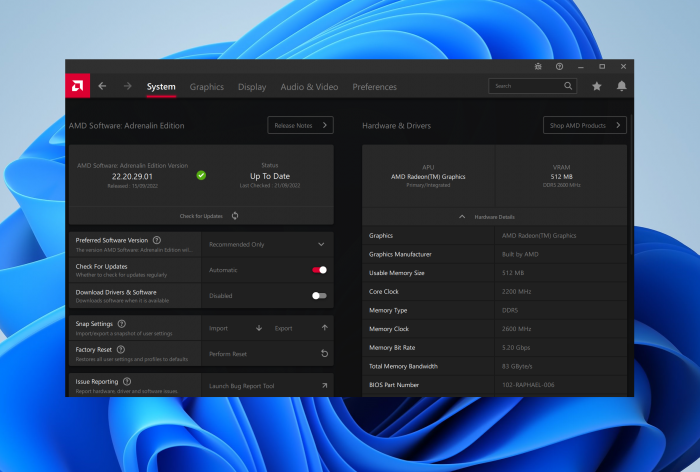Click the Export snapshot up arrow
This screenshot has width=700, height=472.
tap(324, 328)
